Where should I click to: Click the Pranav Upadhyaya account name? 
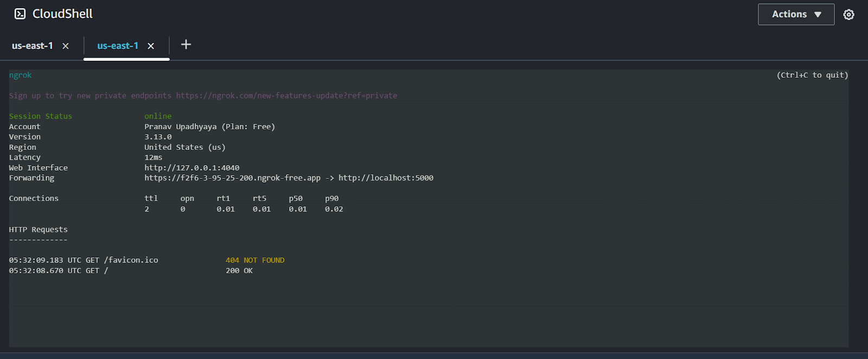point(180,127)
